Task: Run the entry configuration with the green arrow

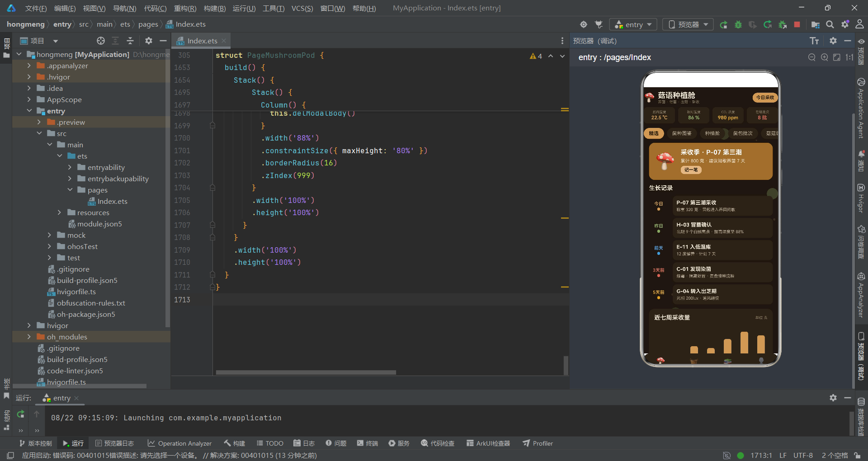Action: (723, 24)
